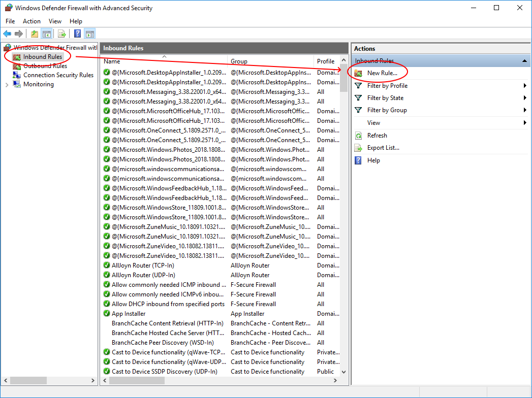
Task: Open the Filter by State submenu arrow
Action: pos(525,98)
